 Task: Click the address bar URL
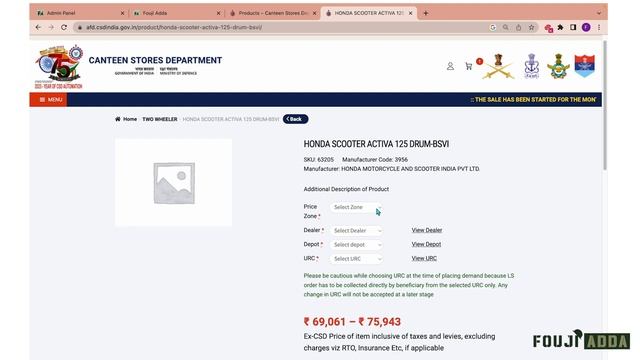[x=174, y=27]
